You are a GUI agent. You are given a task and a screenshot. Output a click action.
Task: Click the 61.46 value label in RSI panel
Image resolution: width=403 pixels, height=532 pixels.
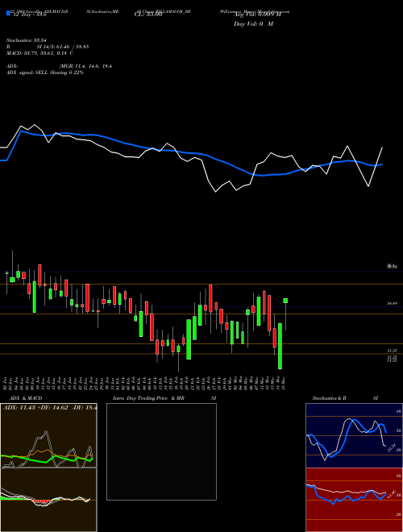pos(392,495)
